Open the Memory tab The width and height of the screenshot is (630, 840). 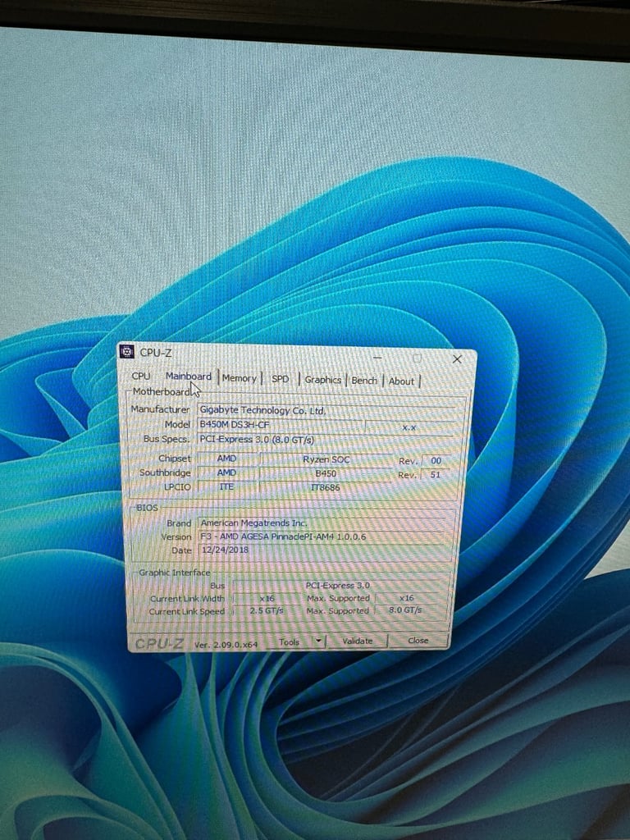(x=239, y=377)
